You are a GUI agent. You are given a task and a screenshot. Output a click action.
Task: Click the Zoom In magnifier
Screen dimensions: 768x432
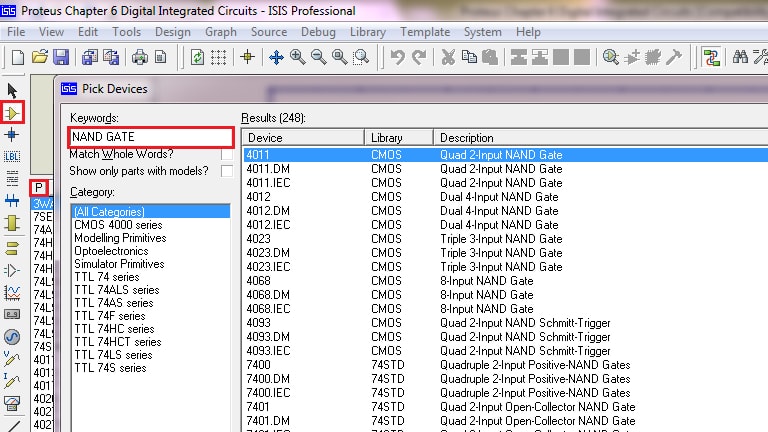pyautogui.click(x=298, y=57)
